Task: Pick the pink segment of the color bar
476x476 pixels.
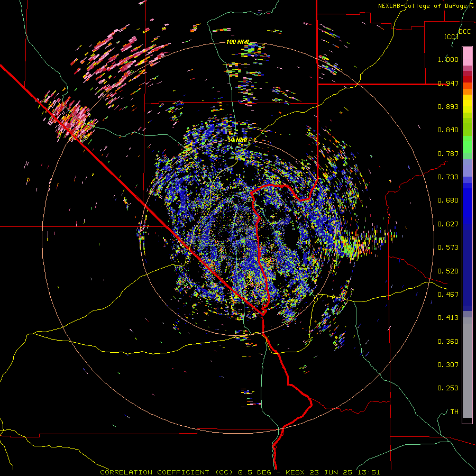Action: [467, 57]
